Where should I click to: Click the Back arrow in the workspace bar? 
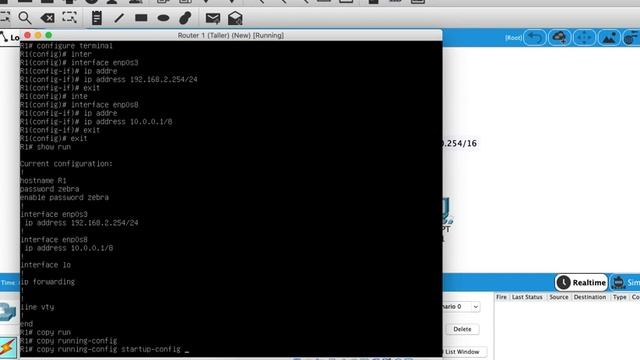(x=535, y=38)
